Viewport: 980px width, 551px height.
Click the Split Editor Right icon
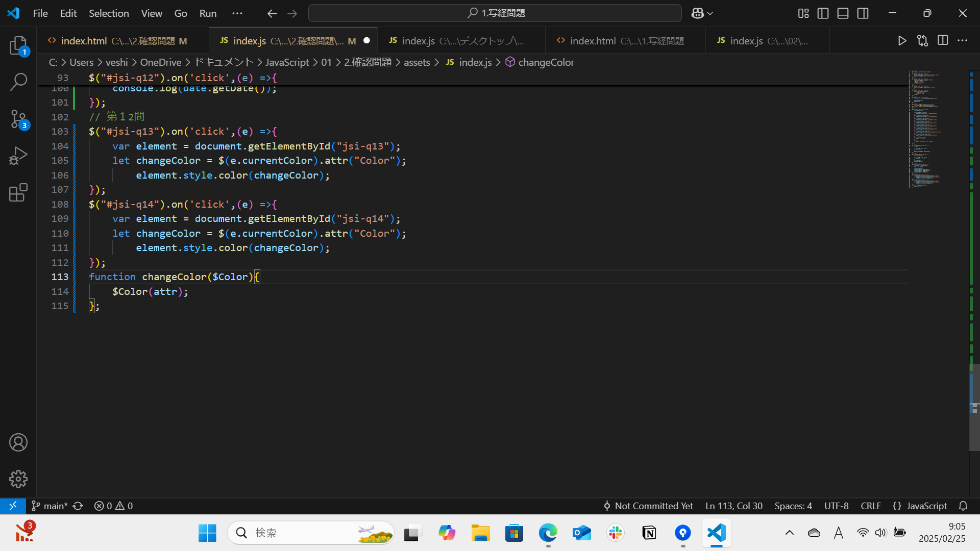pyautogui.click(x=943, y=41)
